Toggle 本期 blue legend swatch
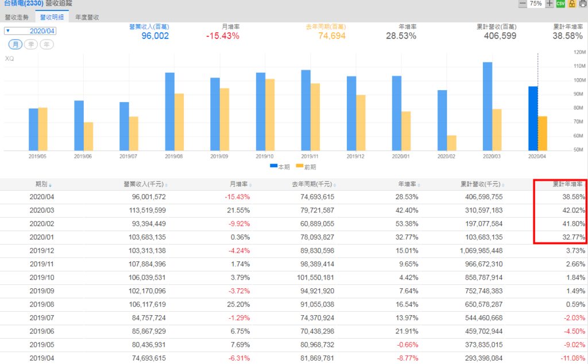Viewport: 588px width, 364px height. [x=274, y=166]
